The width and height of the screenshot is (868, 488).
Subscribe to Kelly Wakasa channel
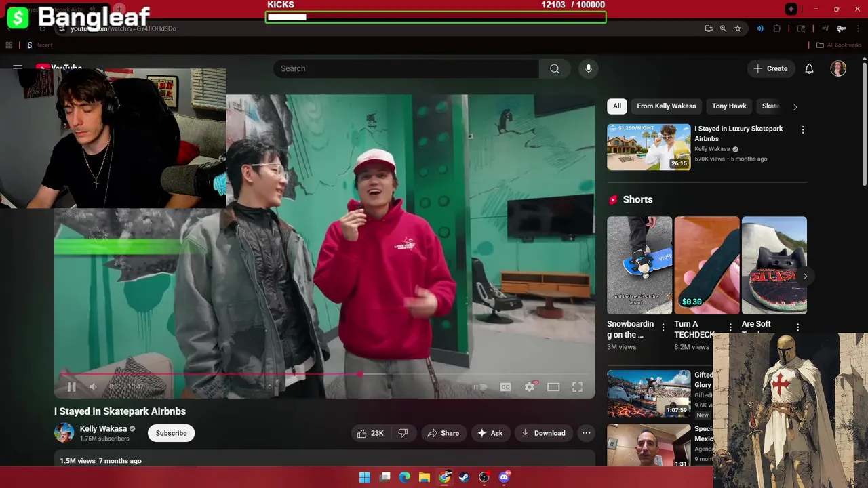(171, 433)
